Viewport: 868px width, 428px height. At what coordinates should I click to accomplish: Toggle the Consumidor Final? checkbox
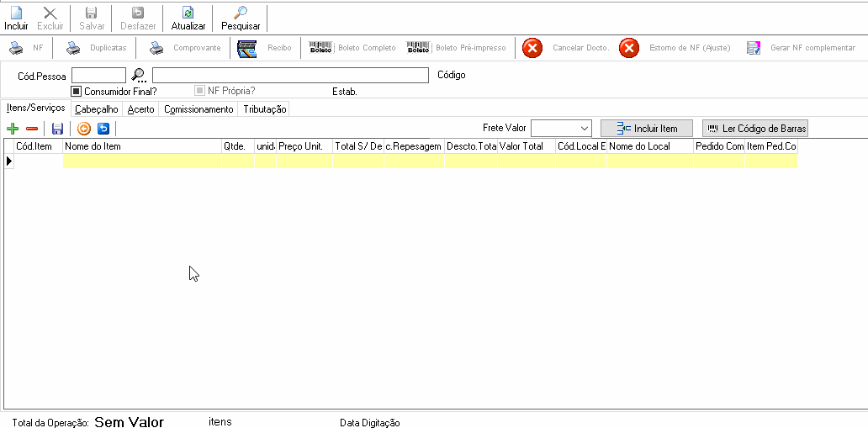coord(77,91)
